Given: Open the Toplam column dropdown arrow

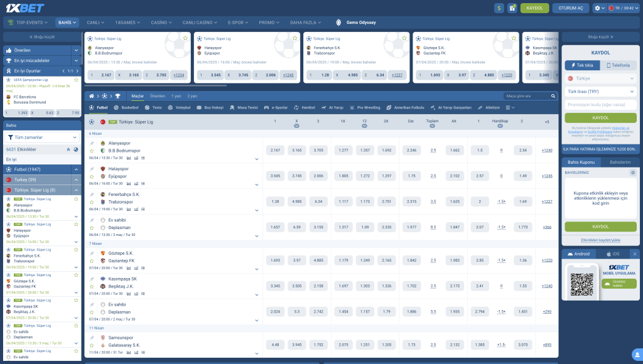Looking at the screenshot, I should point(432,126).
